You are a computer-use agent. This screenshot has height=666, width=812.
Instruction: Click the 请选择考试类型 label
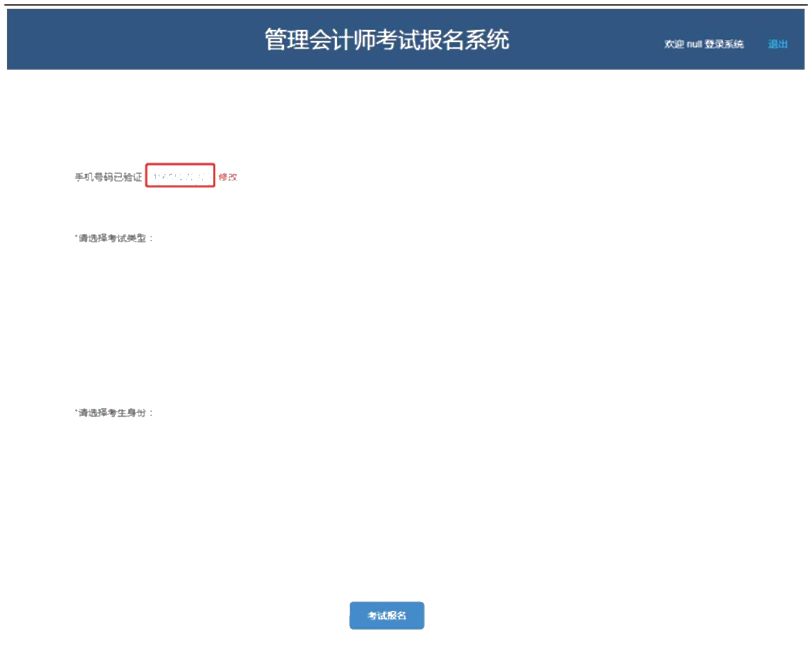tap(114, 238)
